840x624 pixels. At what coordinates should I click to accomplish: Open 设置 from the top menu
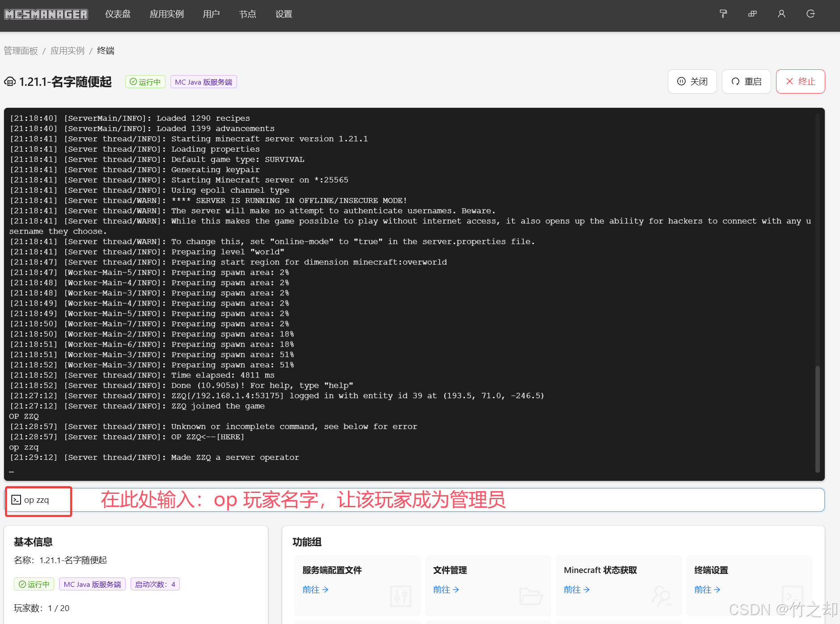(284, 14)
